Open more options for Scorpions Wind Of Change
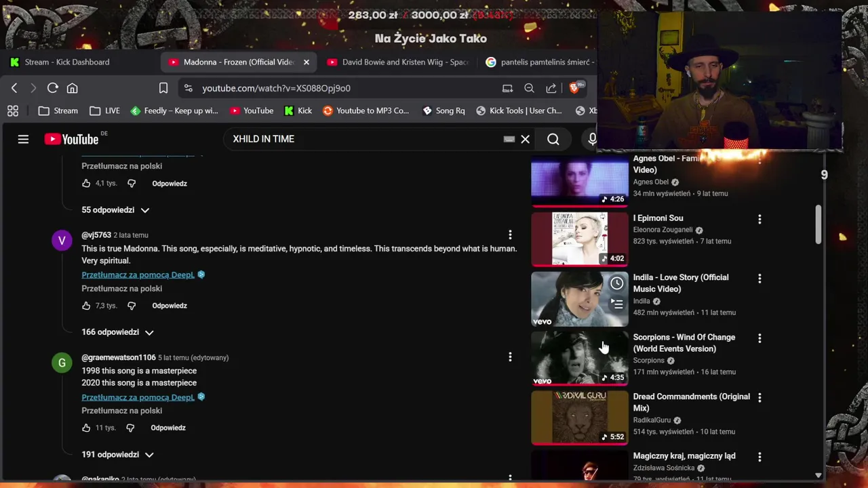This screenshot has width=868, height=488. point(759,338)
